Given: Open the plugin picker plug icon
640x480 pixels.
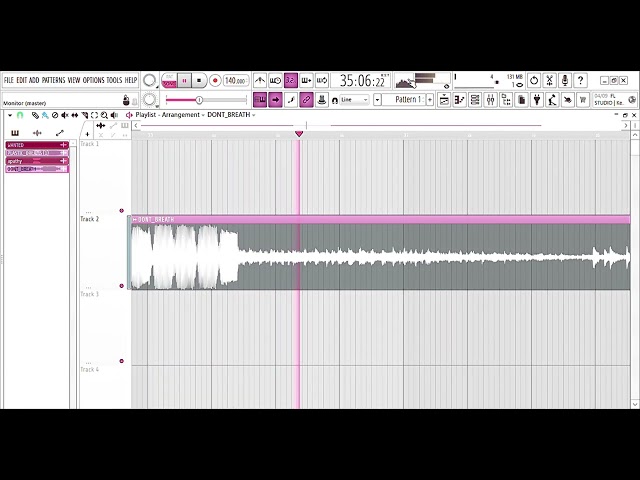Looking at the screenshot, I should pyautogui.click(x=537, y=100).
